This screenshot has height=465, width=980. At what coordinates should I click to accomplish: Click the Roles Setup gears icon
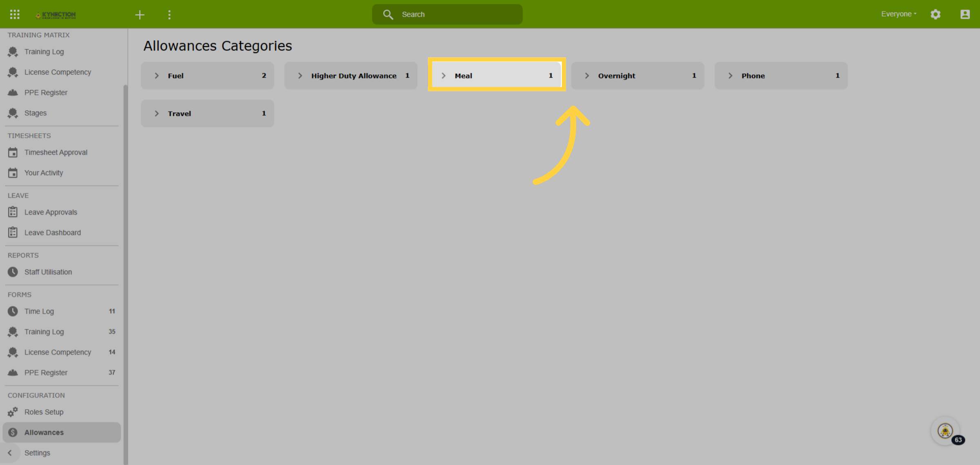[13, 412]
